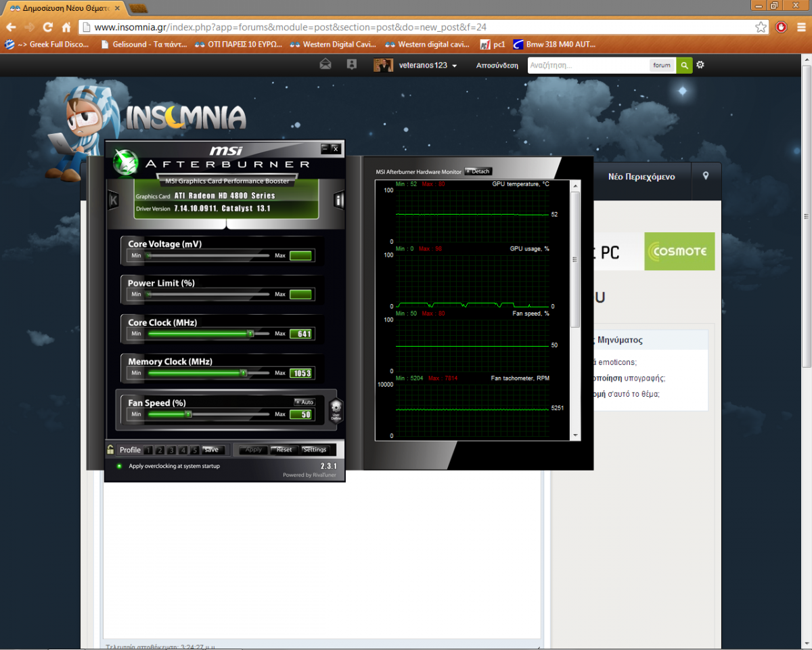
Task: Toggle the profile lock padlock icon
Action: [110, 449]
